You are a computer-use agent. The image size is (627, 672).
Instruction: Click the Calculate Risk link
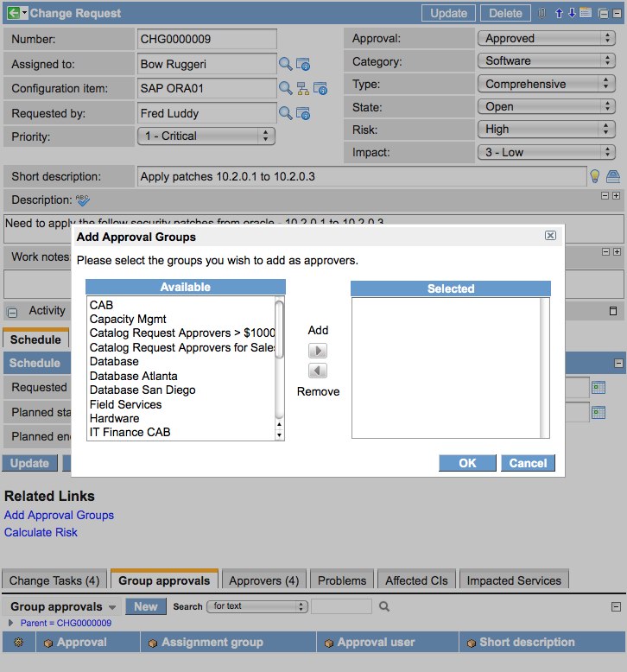(x=41, y=532)
